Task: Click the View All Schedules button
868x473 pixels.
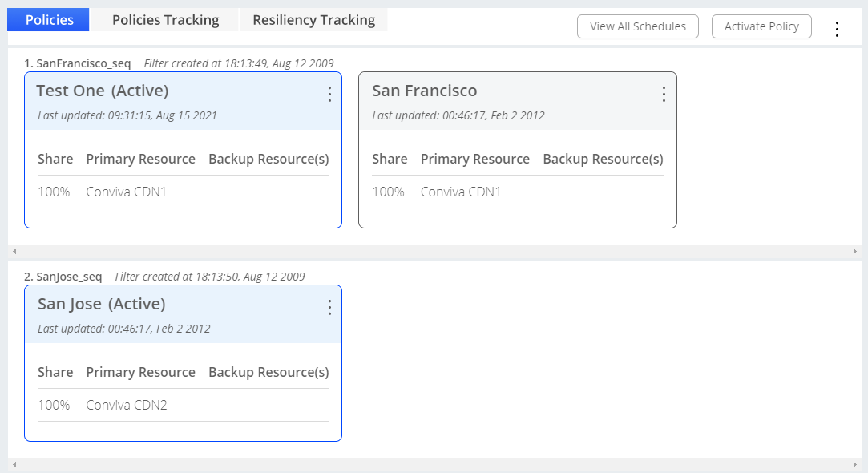Action: 637,26
